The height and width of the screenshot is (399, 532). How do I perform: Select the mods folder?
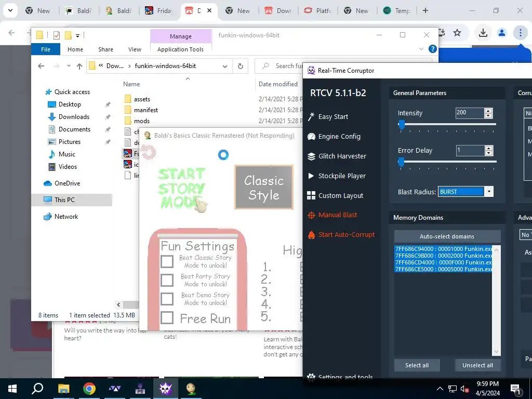pos(142,121)
